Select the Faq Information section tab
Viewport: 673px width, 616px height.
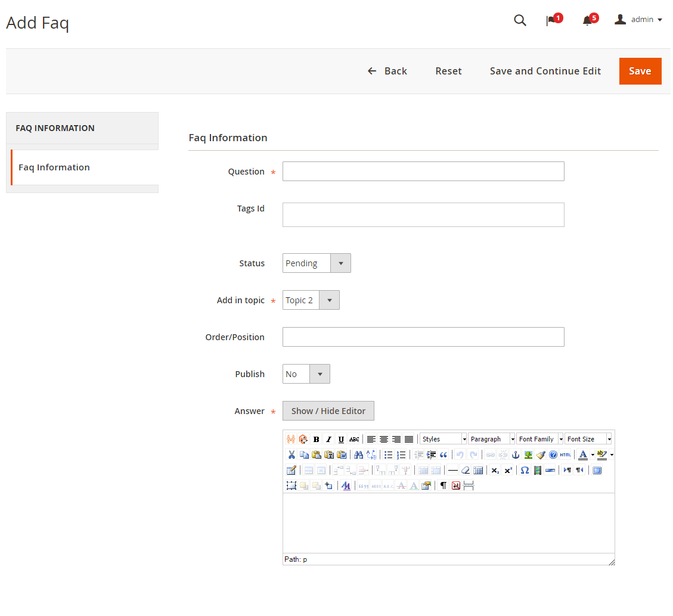[54, 167]
